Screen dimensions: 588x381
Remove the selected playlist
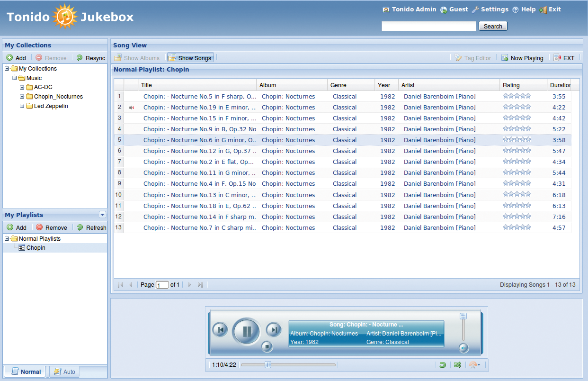point(52,227)
